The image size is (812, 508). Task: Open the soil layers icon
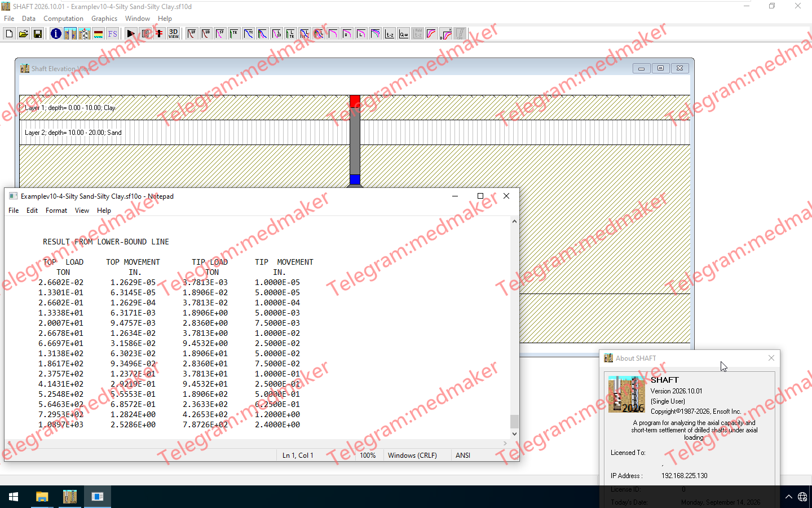pyautogui.click(x=98, y=34)
